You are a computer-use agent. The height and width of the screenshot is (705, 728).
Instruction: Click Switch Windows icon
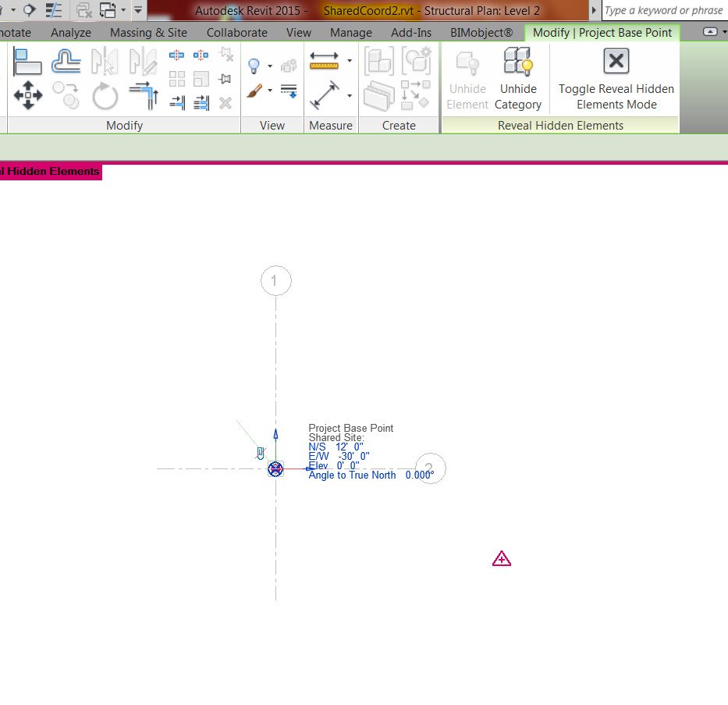tap(108, 9)
